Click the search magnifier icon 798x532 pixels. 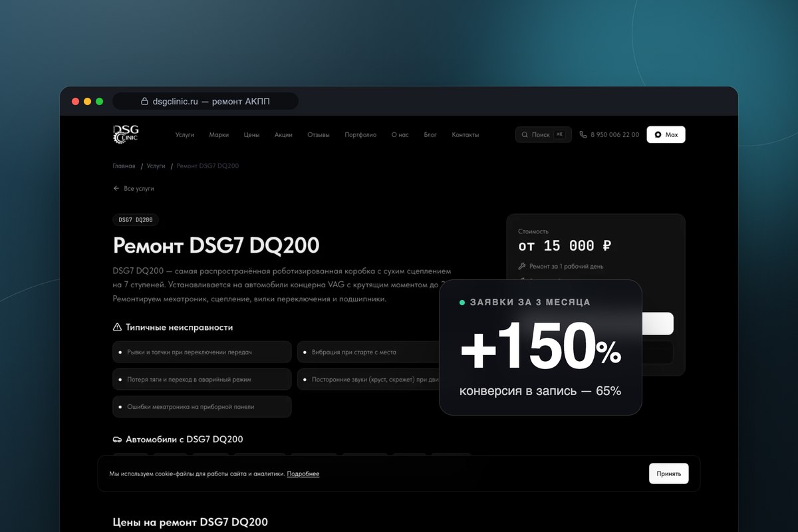point(525,134)
